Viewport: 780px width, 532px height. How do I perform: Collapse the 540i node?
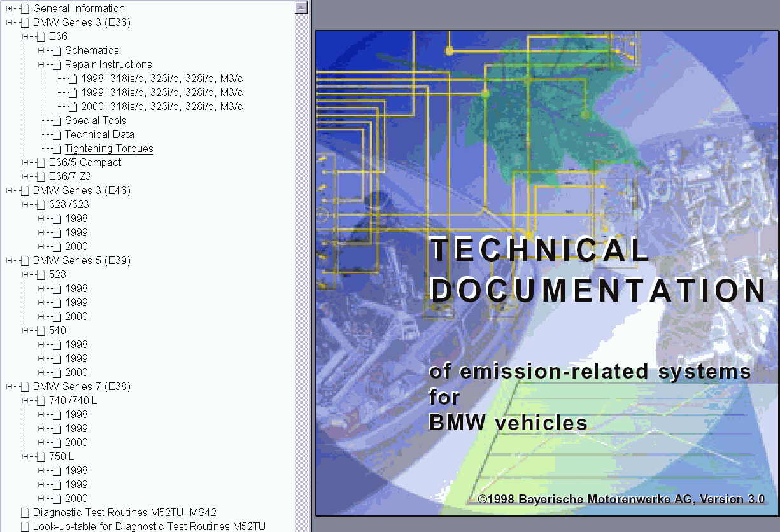25,330
